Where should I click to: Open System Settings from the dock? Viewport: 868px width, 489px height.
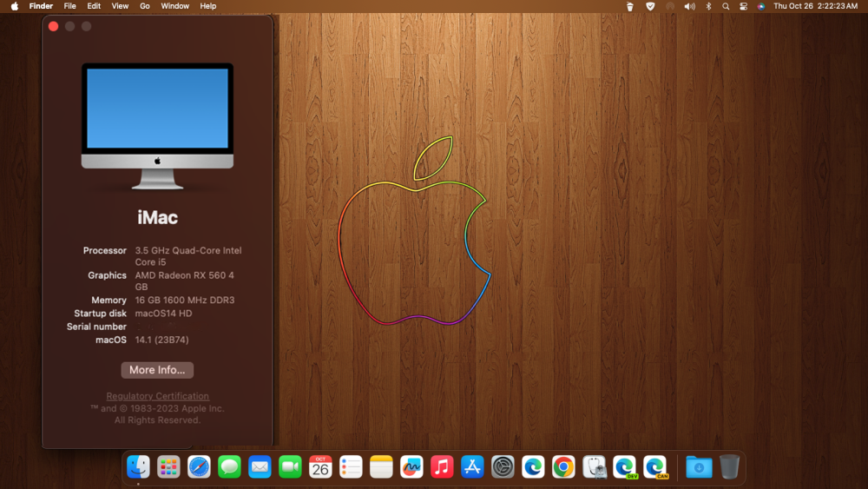point(503,466)
